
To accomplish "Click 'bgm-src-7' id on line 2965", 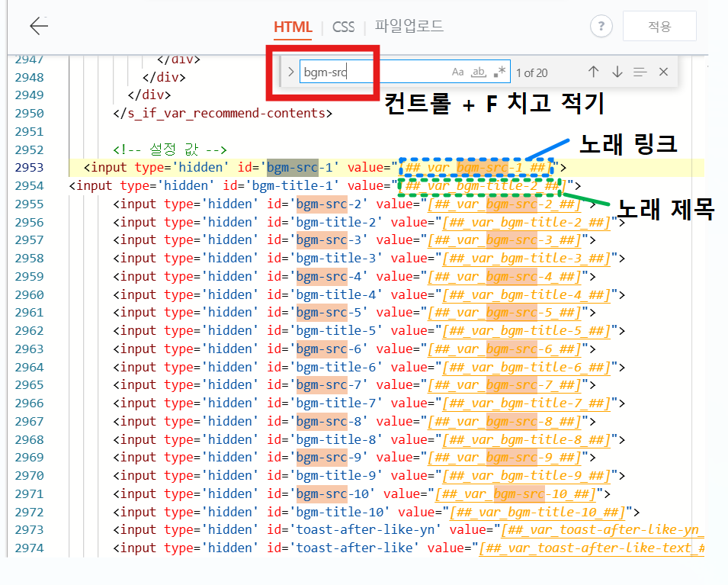I will pos(329,384).
